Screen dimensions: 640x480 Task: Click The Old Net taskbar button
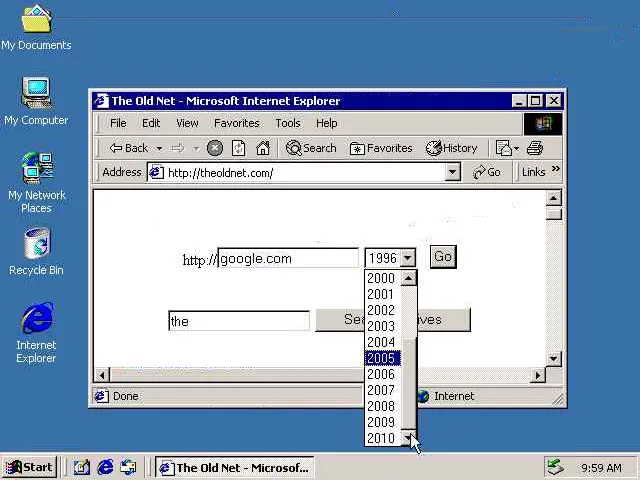pos(234,467)
